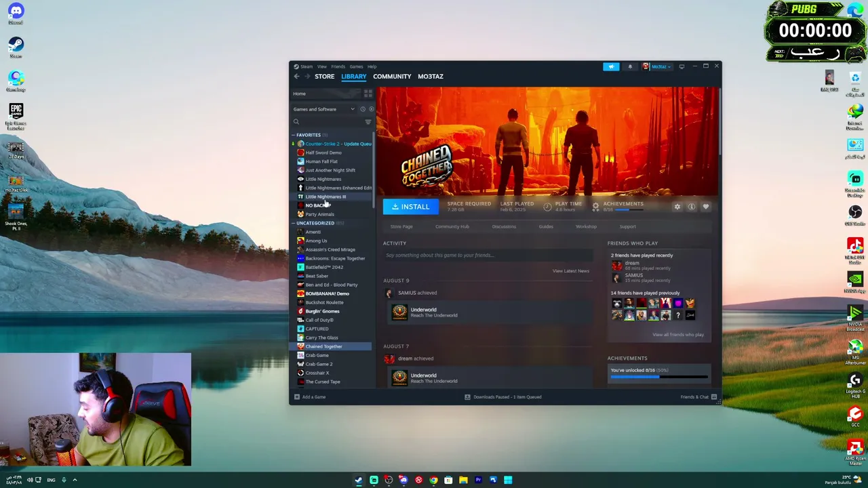This screenshot has height=488, width=868.
Task: Go forward with the Steam forward arrow
Action: pos(307,77)
